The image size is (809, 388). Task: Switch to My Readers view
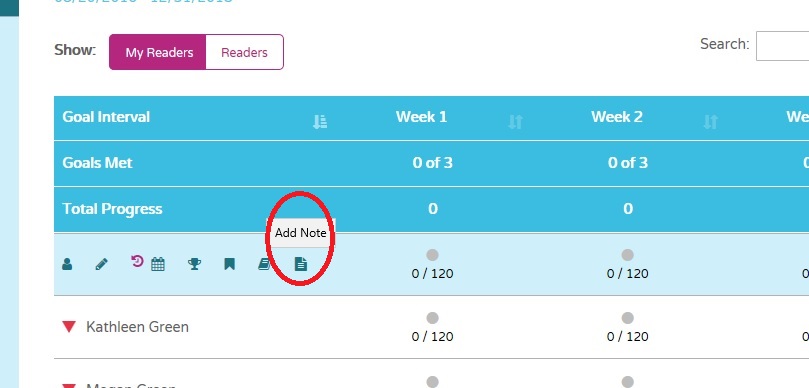coord(158,52)
